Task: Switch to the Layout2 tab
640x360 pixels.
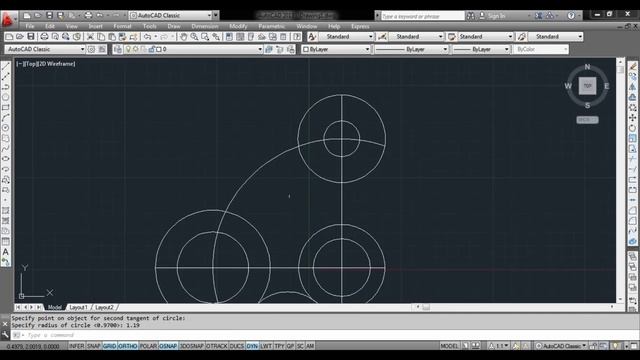Action: 104,307
